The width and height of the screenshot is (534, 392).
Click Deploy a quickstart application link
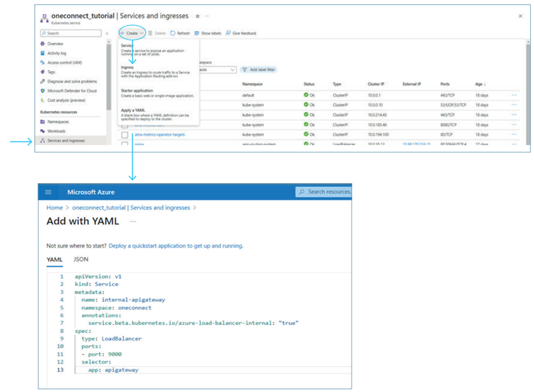(175, 246)
